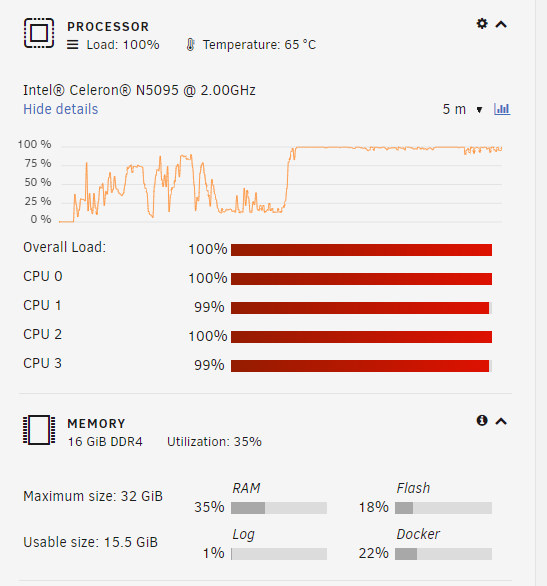Click the Log usage bar
This screenshot has height=586, width=547.
point(279,554)
